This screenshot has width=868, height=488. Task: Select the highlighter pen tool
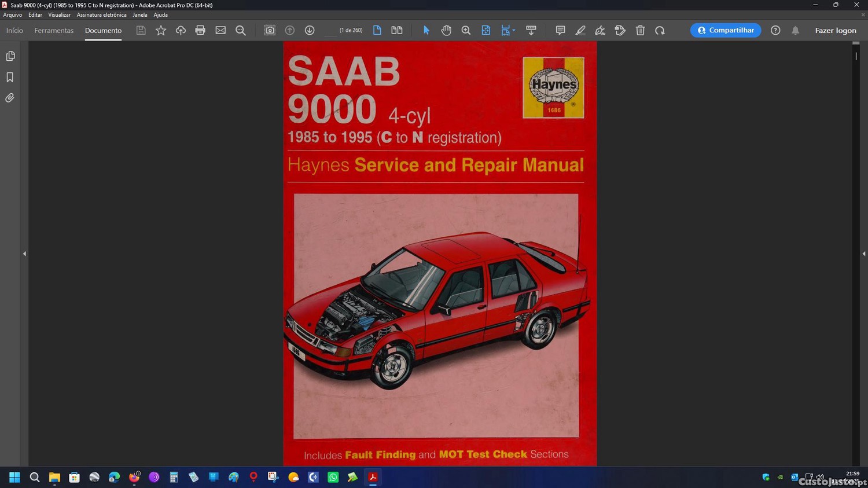click(580, 30)
